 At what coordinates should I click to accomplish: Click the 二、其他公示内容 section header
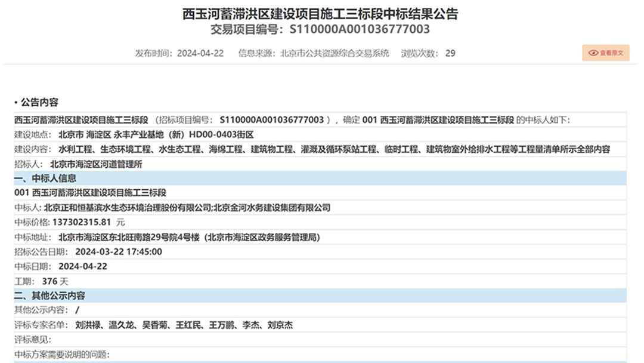click(50, 296)
